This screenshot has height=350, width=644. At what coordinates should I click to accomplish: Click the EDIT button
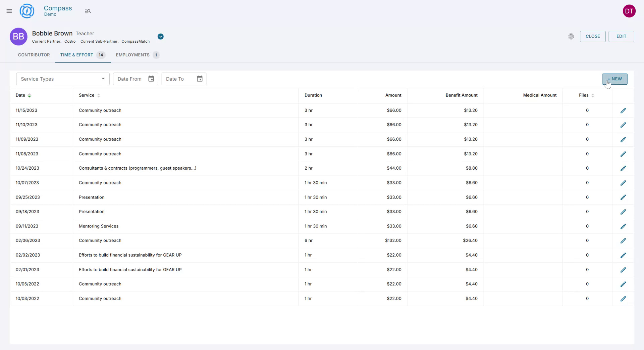[x=621, y=36]
